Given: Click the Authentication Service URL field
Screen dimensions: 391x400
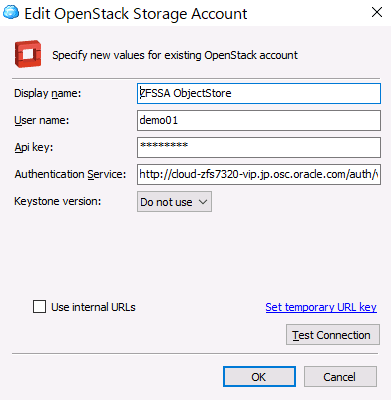Looking at the screenshot, I should point(259,174).
